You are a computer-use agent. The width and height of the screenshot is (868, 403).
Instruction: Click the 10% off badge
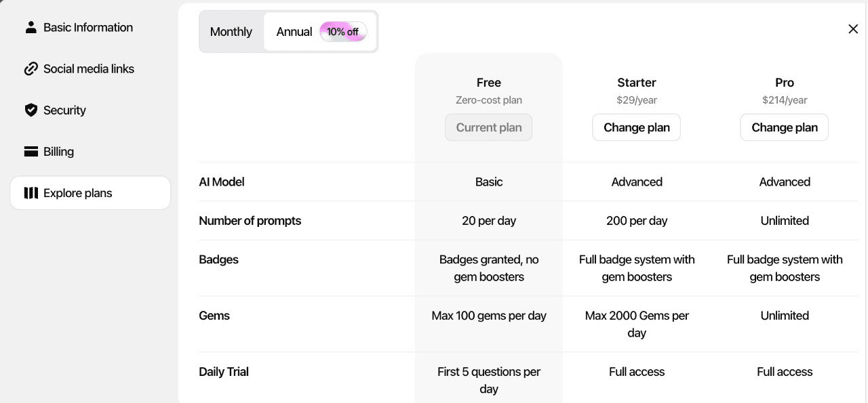click(343, 32)
